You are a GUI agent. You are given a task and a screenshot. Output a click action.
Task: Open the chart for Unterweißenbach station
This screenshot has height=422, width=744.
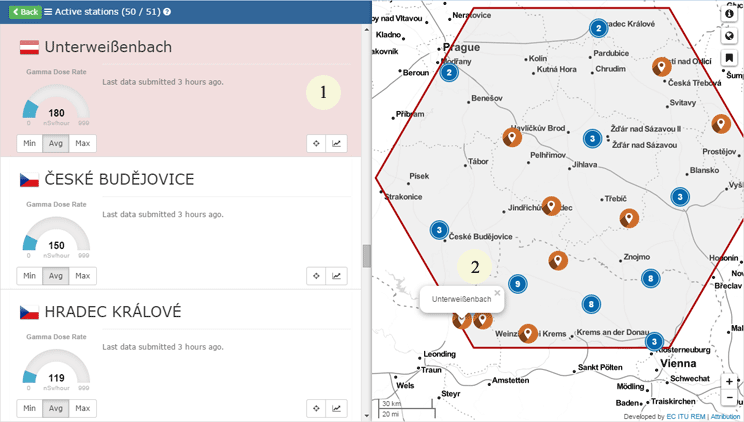pos(336,143)
